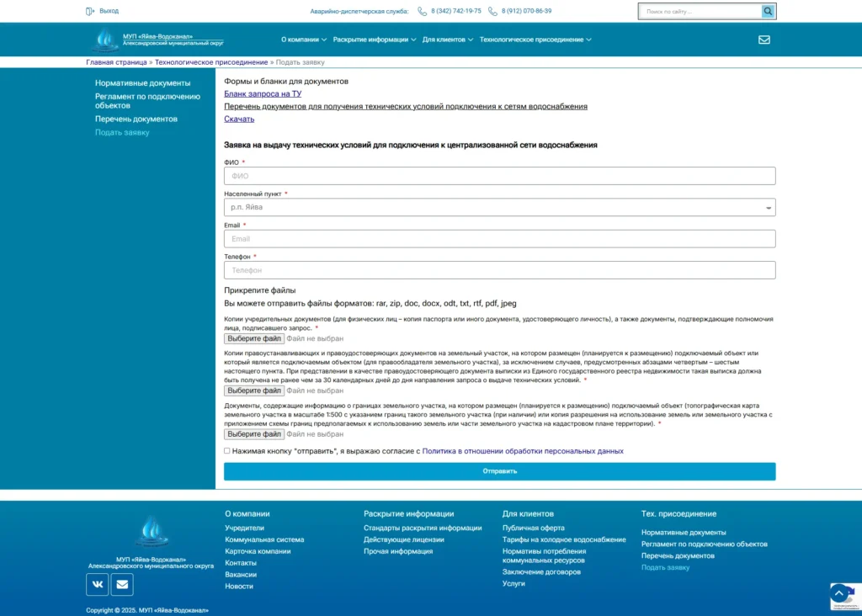Open footer Регламент по подключению объектов link
Screen dimensions: 862x616
[705, 544]
